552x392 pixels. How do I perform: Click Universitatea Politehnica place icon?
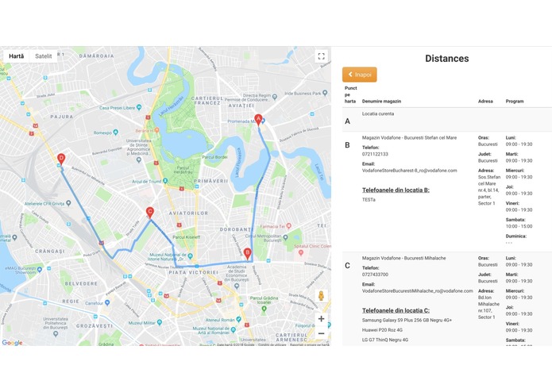(x=56, y=333)
